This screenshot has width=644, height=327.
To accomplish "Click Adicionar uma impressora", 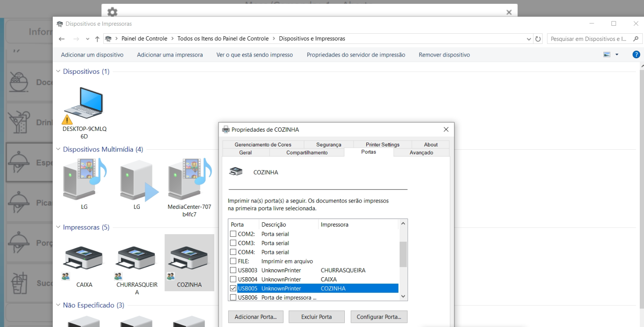I will [x=170, y=54].
